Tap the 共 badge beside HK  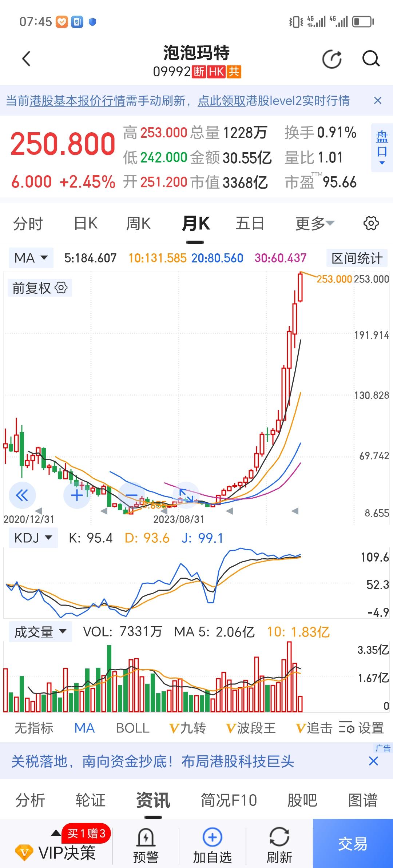[234, 72]
